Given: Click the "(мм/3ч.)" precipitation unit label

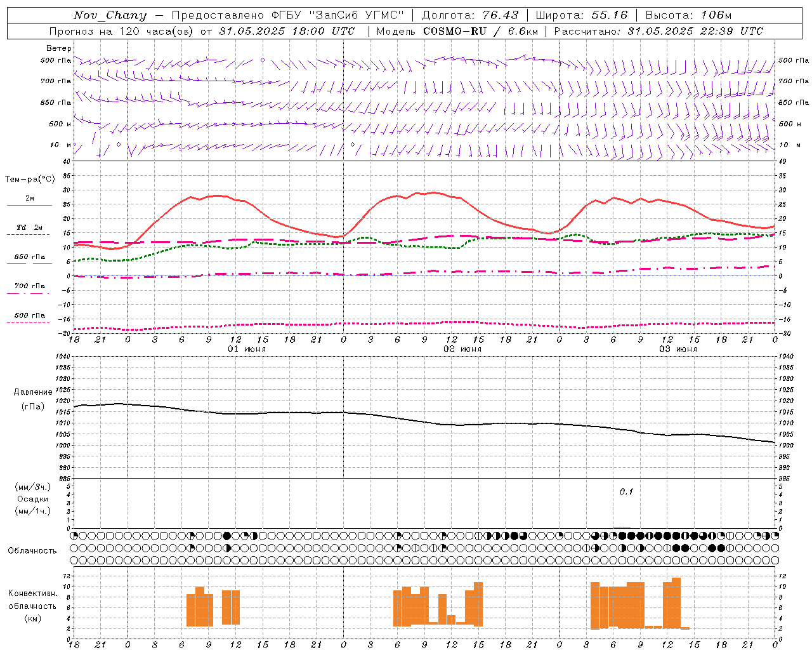Looking at the screenshot, I should pyautogui.click(x=33, y=487).
